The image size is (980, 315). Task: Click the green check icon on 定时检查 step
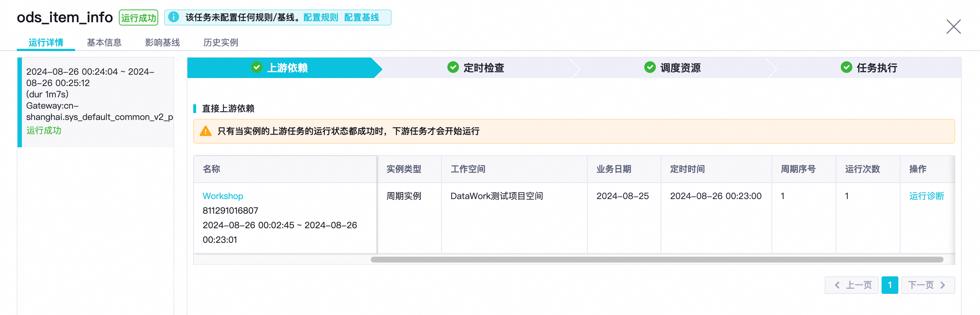click(x=453, y=68)
